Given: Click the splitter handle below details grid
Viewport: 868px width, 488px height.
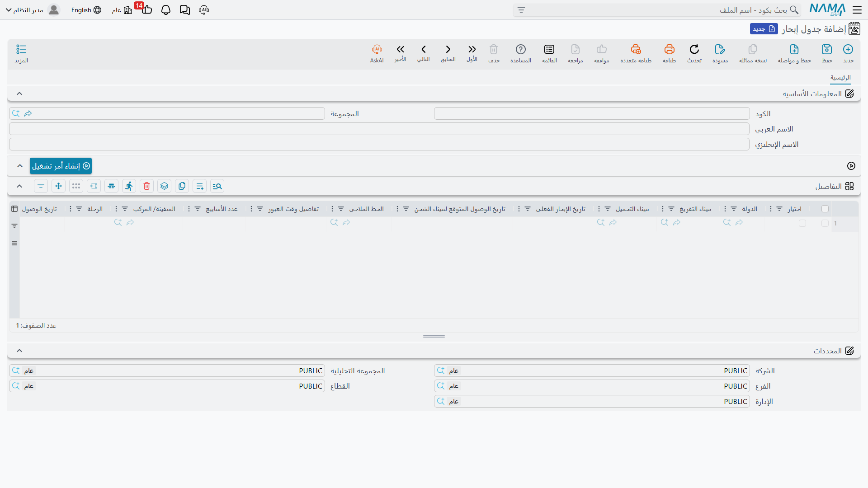Looking at the screenshot, I should [x=434, y=336].
